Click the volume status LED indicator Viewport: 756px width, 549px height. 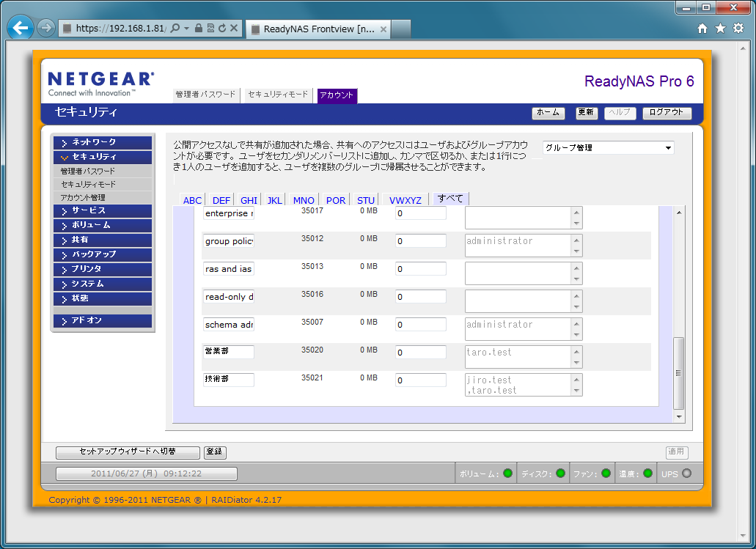tap(507, 474)
